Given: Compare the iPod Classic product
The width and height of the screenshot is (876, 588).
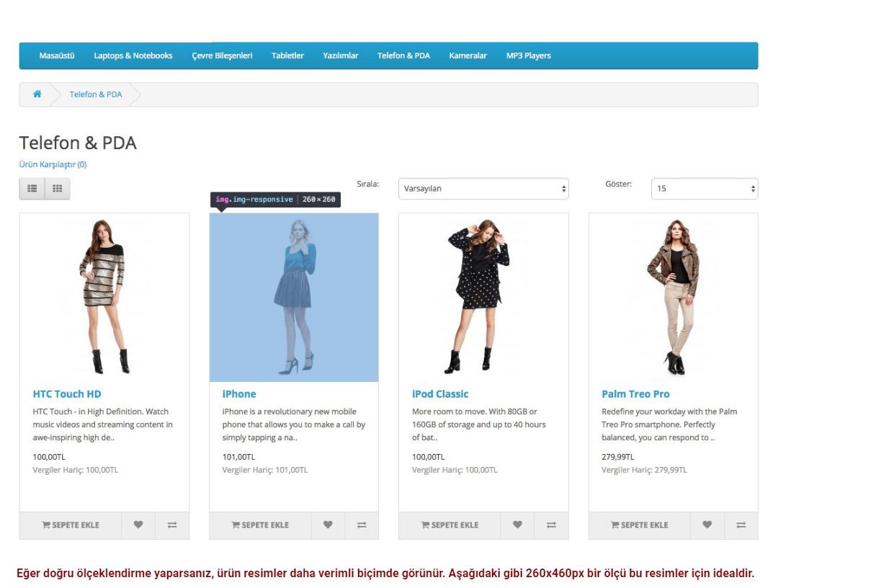Looking at the screenshot, I should [x=551, y=525].
